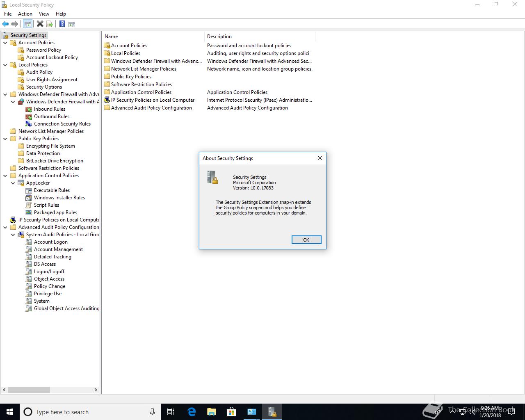Click Account Logon audit icon in tree
This screenshot has height=420, width=525.
29,242
